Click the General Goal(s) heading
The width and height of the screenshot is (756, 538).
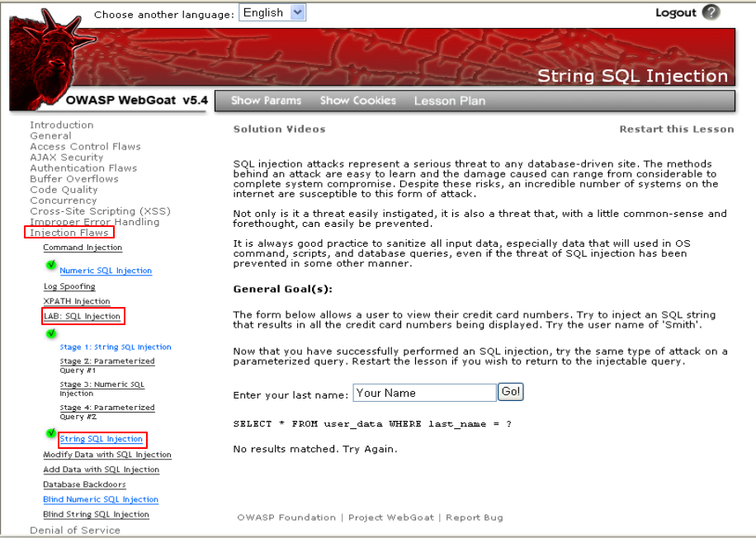(x=282, y=290)
